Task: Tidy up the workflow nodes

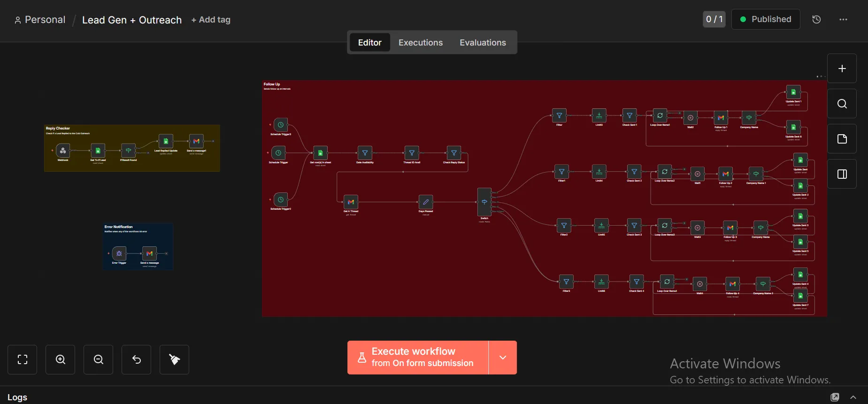Action: 175,359
